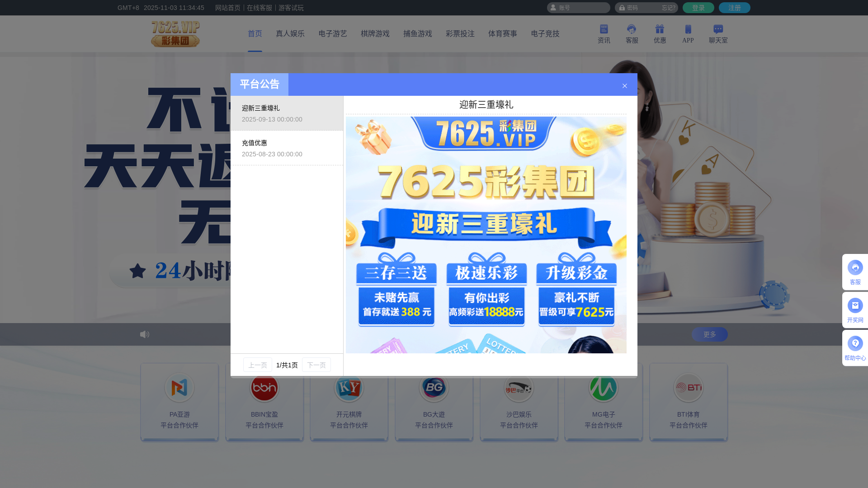Image resolution: width=868 pixels, height=488 pixels.
Task: Select the BBIN宝盈 partner logo
Action: [x=264, y=389]
